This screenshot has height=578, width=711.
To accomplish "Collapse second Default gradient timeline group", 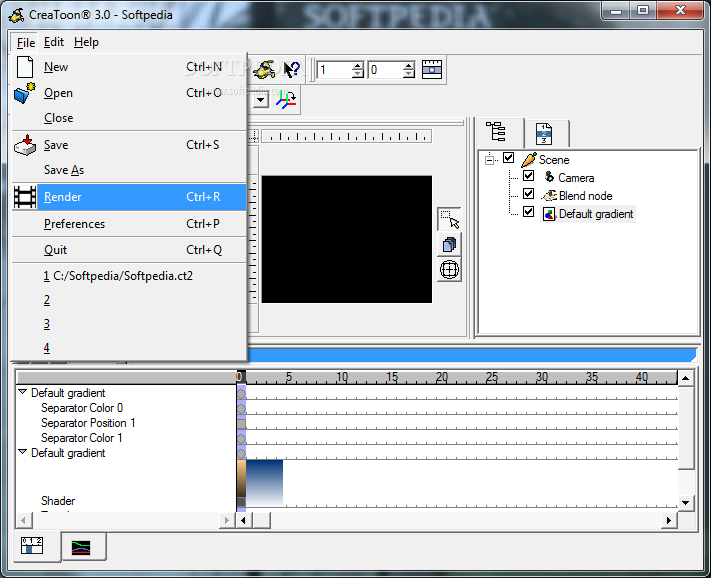I will [x=22, y=452].
